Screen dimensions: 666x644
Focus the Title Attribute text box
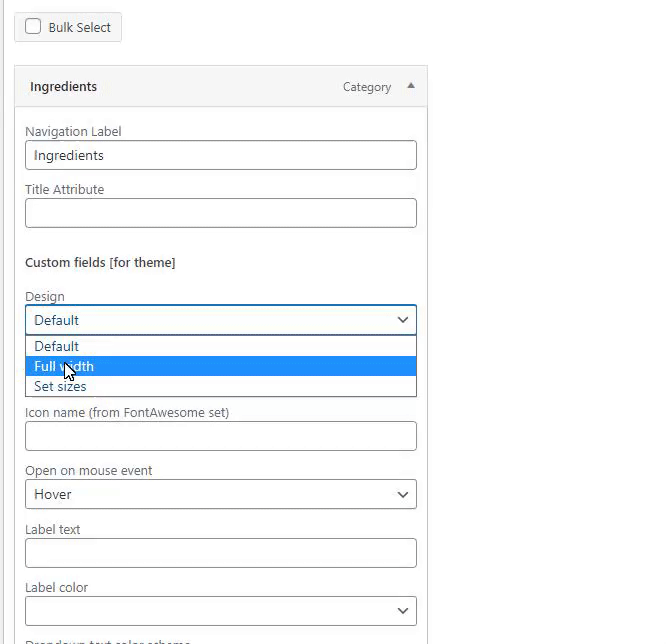pos(220,213)
